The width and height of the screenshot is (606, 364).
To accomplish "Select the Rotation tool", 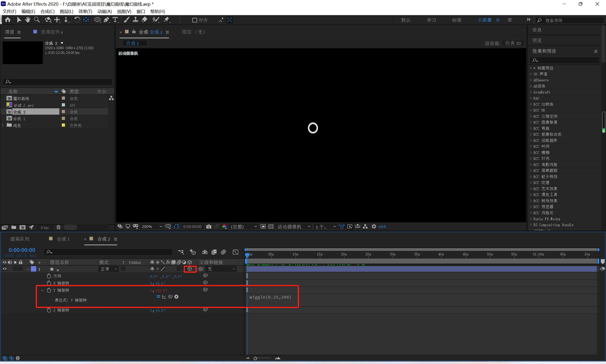I will point(77,20).
